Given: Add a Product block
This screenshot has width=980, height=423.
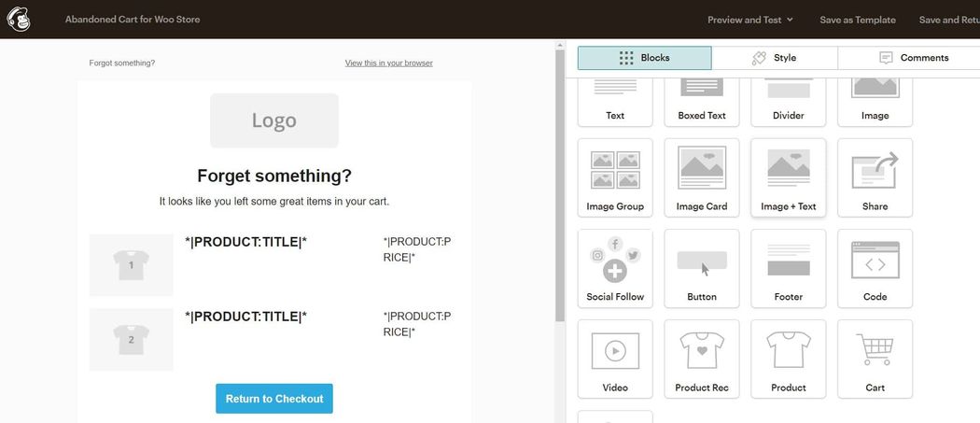Looking at the screenshot, I should (788, 360).
